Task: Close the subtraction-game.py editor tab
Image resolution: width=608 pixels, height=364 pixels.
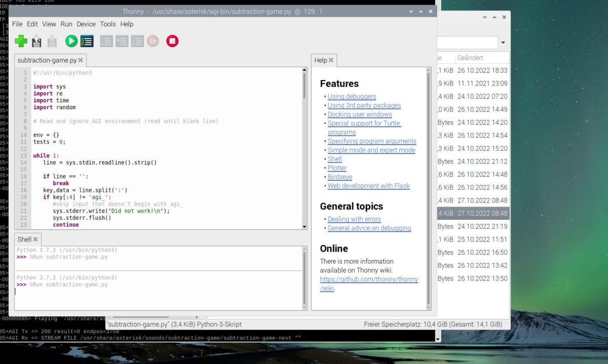Action: (x=81, y=60)
